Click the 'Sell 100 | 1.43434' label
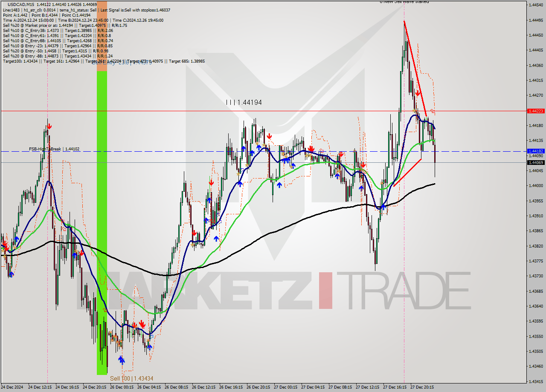 click(131, 378)
